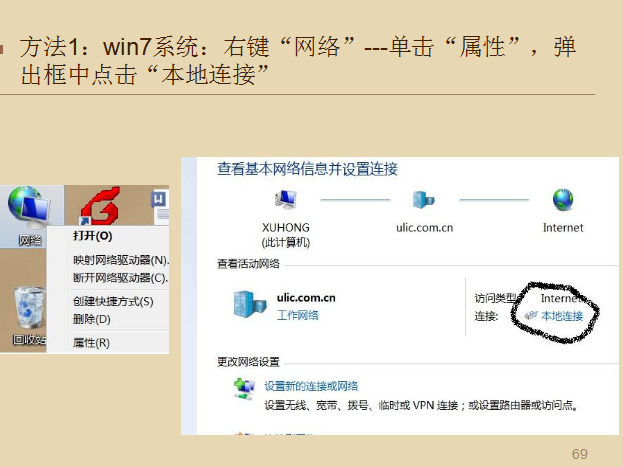Image resolution: width=623 pixels, height=467 pixels.
Task: Click the work network building icon
Action: [x=250, y=304]
